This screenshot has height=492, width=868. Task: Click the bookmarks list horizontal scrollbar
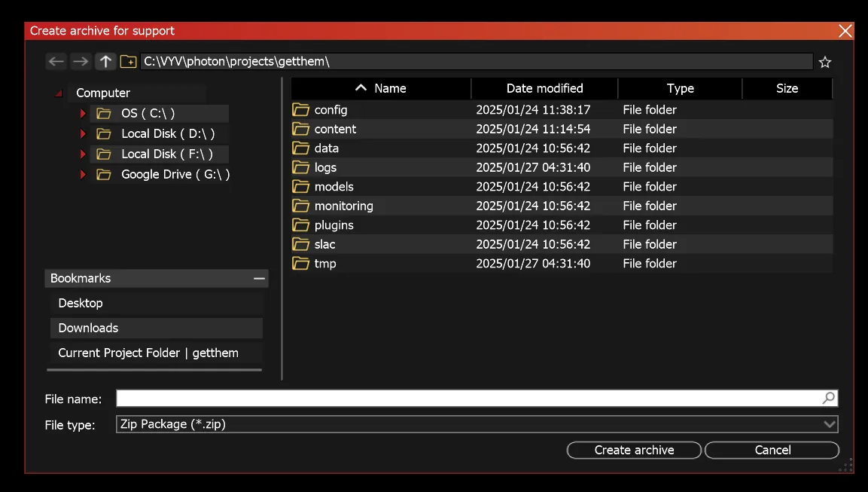click(x=154, y=369)
